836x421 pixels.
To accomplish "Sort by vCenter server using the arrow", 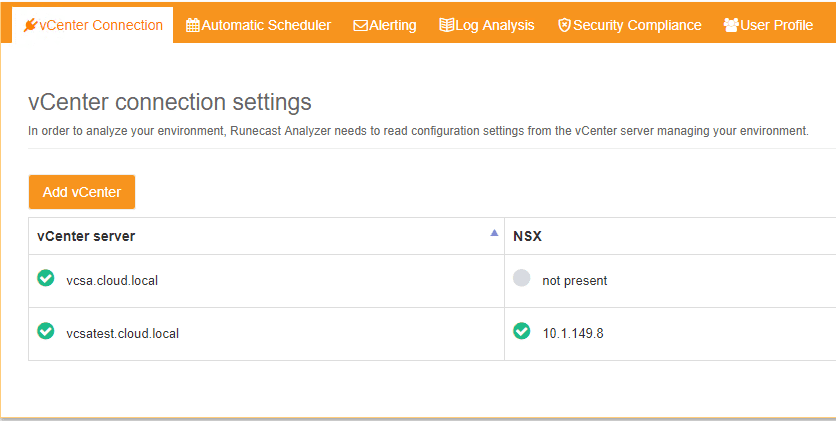I will coord(494,233).
